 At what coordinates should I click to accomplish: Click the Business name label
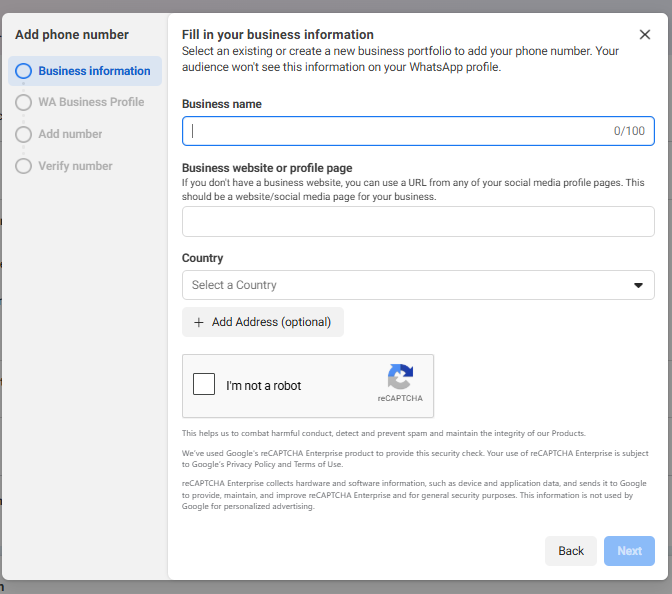[222, 104]
